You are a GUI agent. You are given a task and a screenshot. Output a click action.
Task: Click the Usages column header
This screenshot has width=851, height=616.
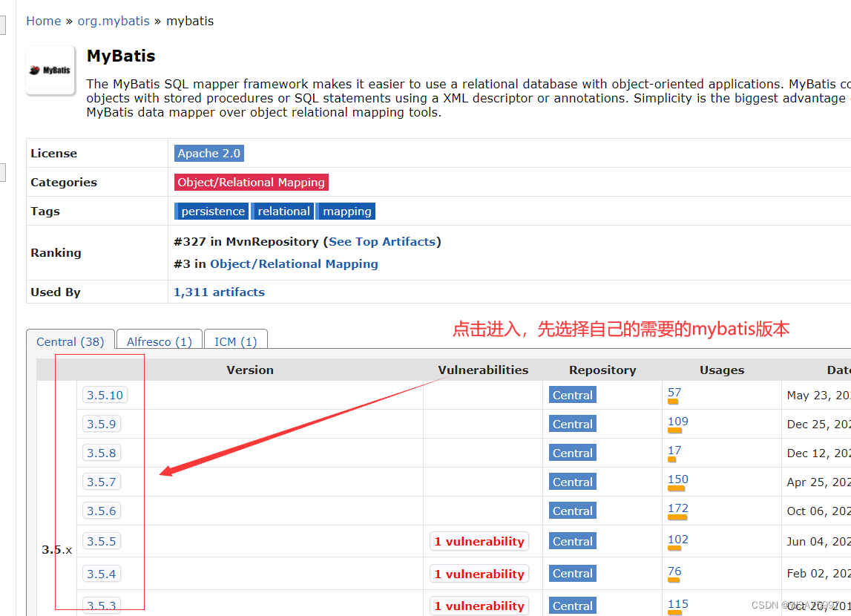click(722, 370)
